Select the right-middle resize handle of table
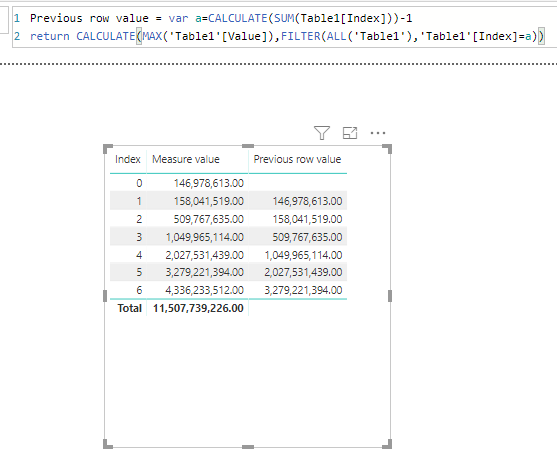The height and width of the screenshot is (476, 557). pyautogui.click(x=390, y=296)
